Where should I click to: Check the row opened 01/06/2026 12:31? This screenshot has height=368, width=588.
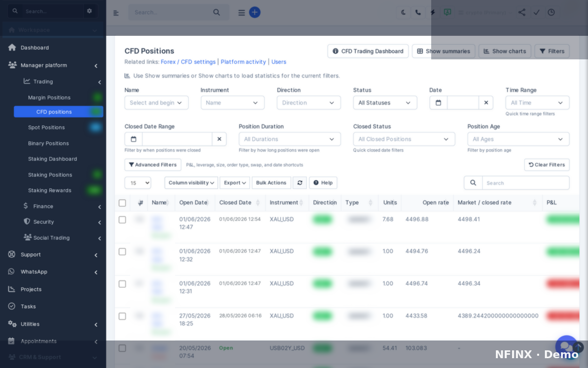click(x=122, y=284)
